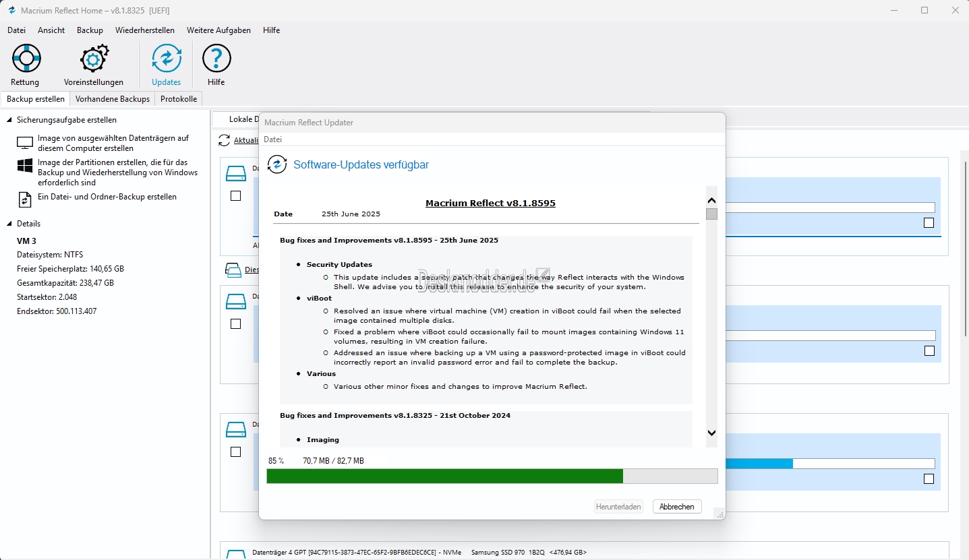Click the 25th June 2025 date value
The height and width of the screenshot is (560, 969).
tap(351, 214)
